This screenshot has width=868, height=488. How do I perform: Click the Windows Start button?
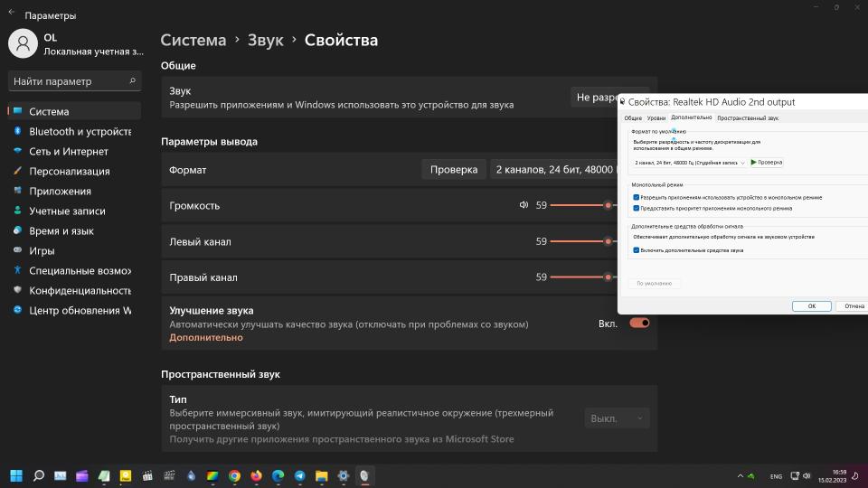[16, 475]
